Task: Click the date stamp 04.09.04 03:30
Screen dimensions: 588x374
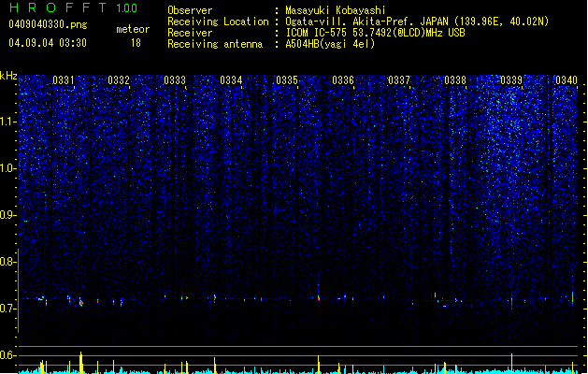Action: 48,43
